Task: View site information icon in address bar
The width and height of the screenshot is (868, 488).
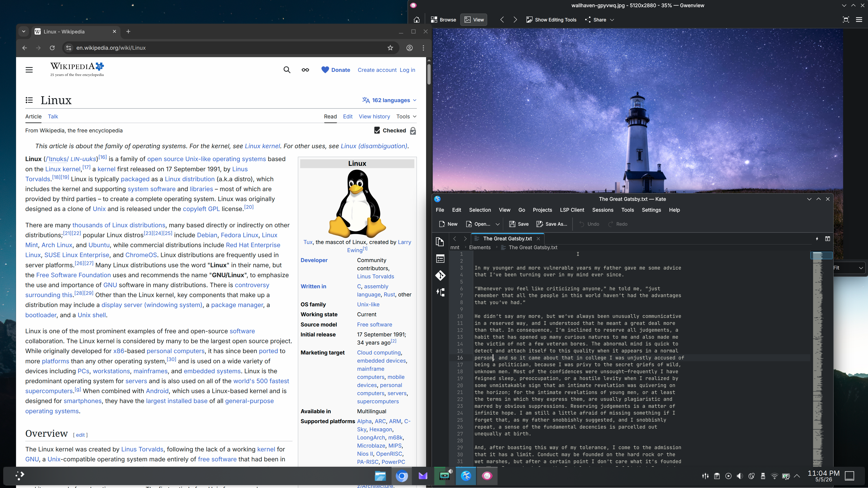Action: coord(69,48)
